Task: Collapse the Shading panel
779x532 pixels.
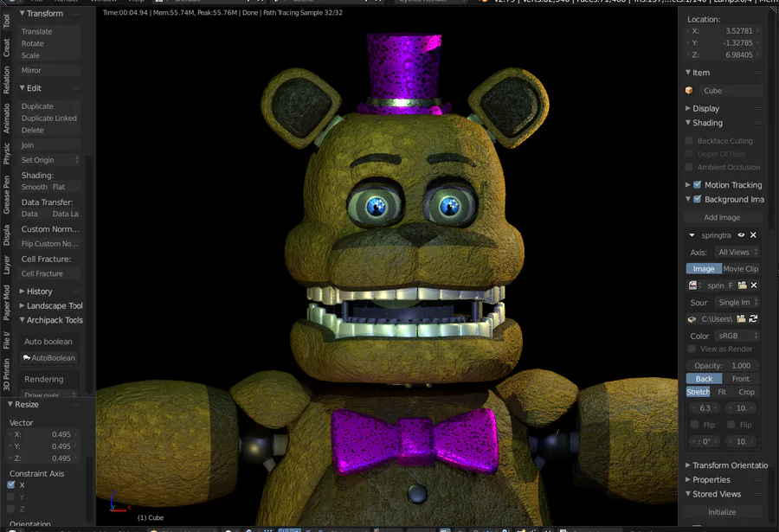Action: tap(687, 123)
